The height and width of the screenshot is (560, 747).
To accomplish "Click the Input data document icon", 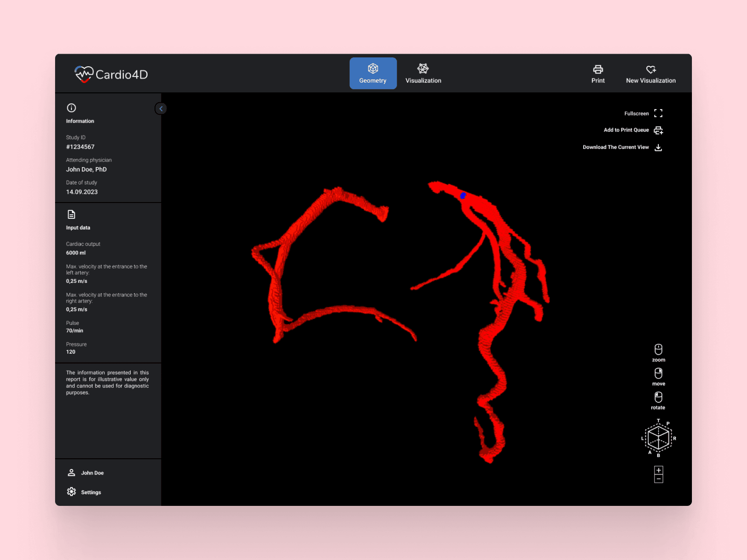I will tap(71, 214).
